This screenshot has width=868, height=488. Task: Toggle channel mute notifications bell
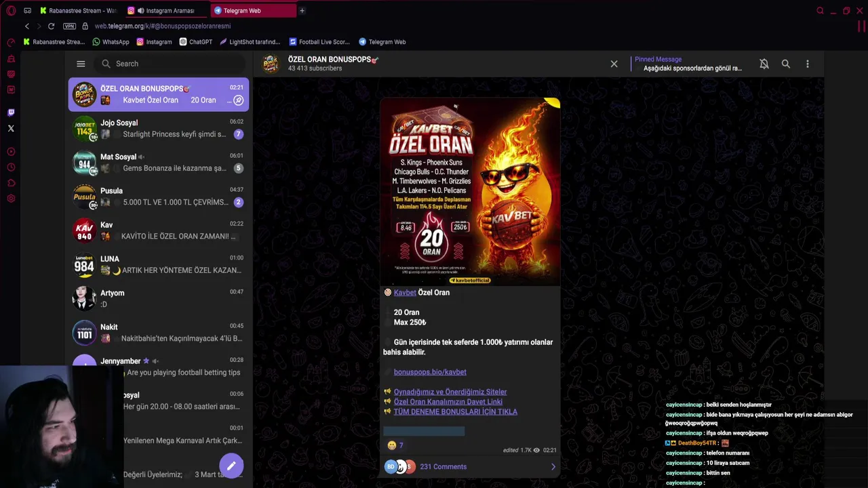[764, 64]
